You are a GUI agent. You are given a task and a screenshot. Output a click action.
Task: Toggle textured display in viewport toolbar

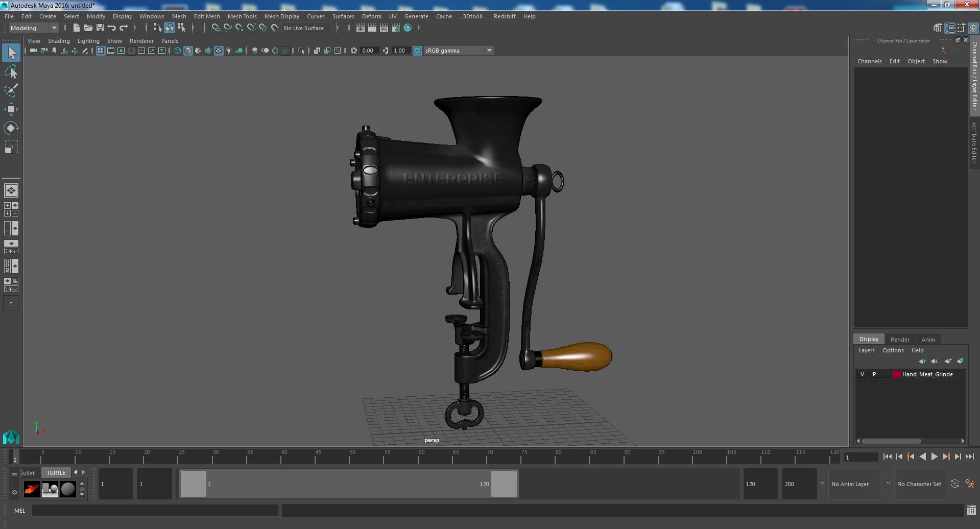pos(219,51)
